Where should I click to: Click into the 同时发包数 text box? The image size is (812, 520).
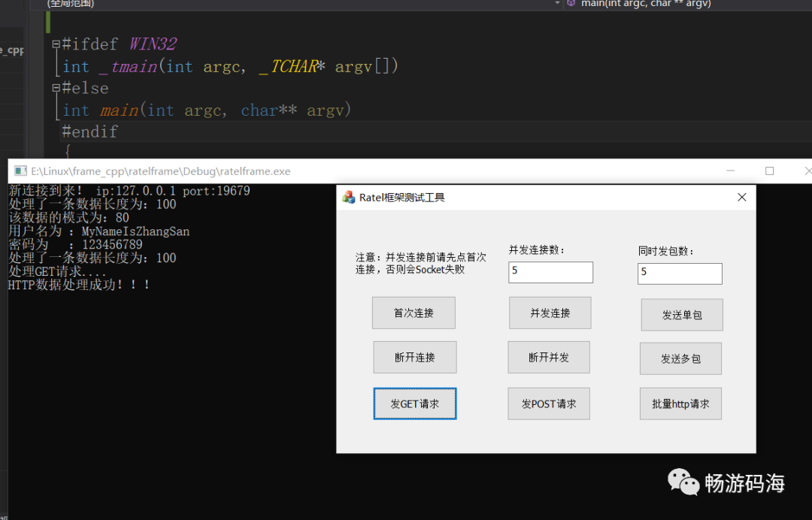[x=680, y=274]
